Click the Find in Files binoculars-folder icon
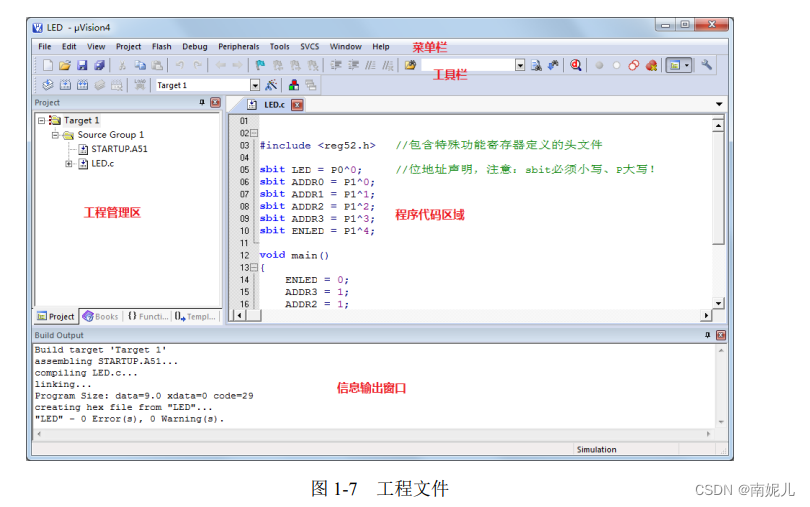The width and height of the screenshot is (810, 507). click(x=410, y=65)
